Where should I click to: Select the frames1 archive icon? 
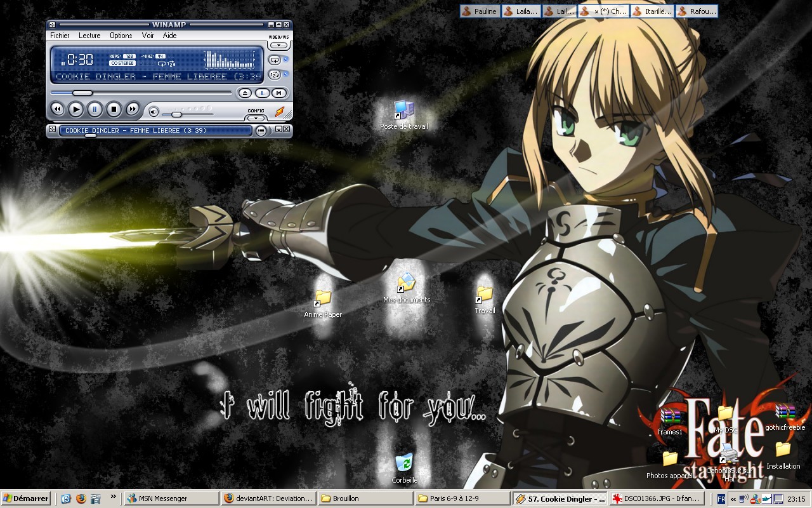(x=671, y=422)
